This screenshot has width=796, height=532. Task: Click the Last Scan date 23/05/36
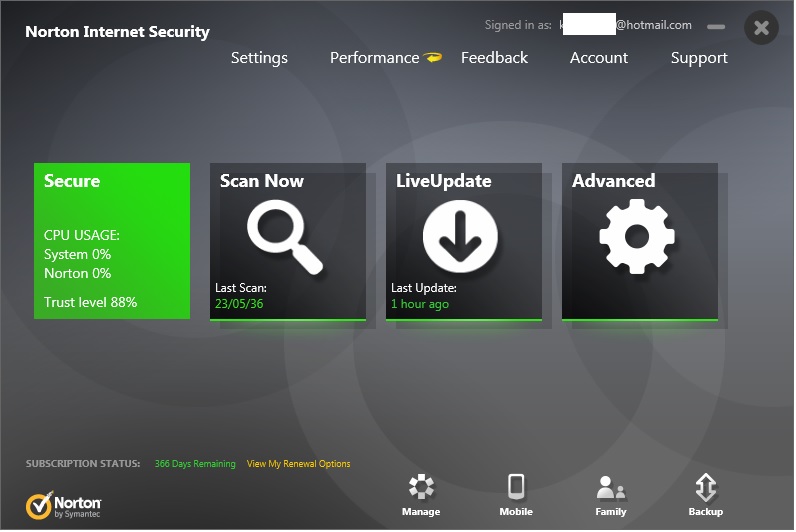pyautogui.click(x=239, y=304)
